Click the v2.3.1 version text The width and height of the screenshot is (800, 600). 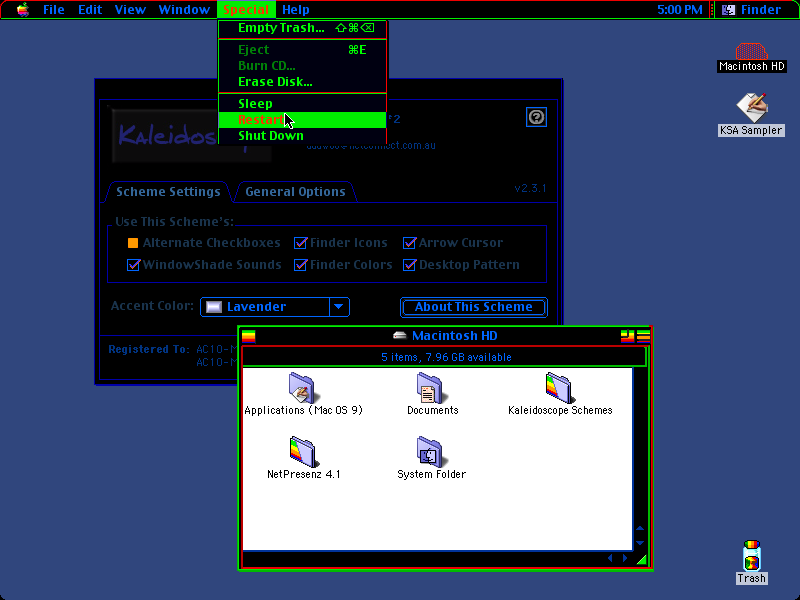[x=530, y=188]
